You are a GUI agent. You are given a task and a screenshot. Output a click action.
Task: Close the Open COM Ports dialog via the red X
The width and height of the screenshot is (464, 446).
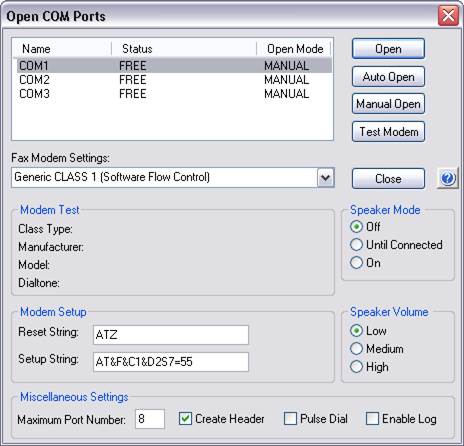[448, 15]
